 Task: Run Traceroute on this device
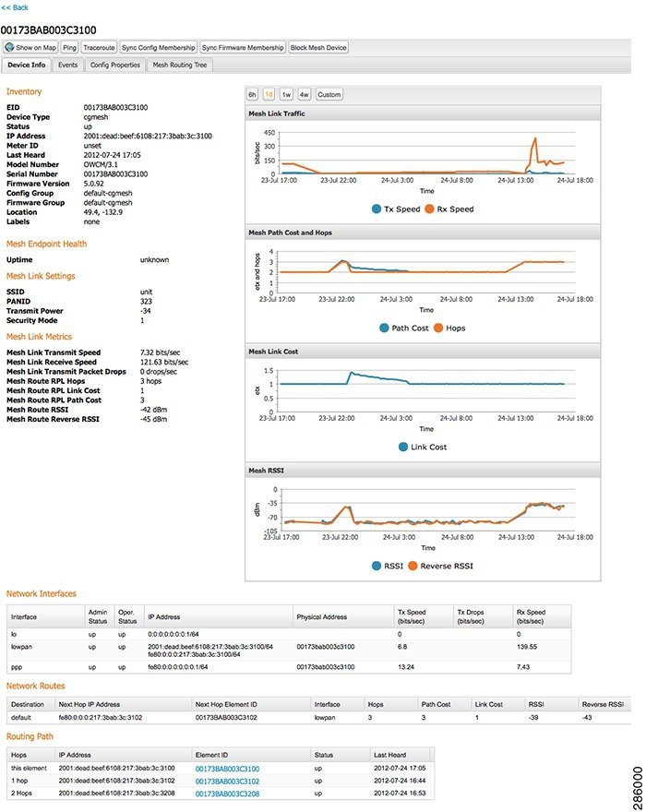99,48
